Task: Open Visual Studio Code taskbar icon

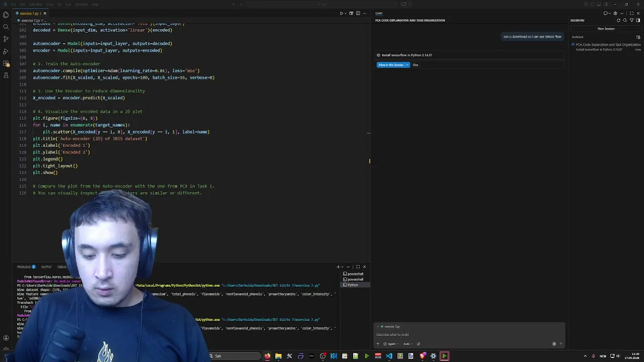Action: tap(389, 356)
